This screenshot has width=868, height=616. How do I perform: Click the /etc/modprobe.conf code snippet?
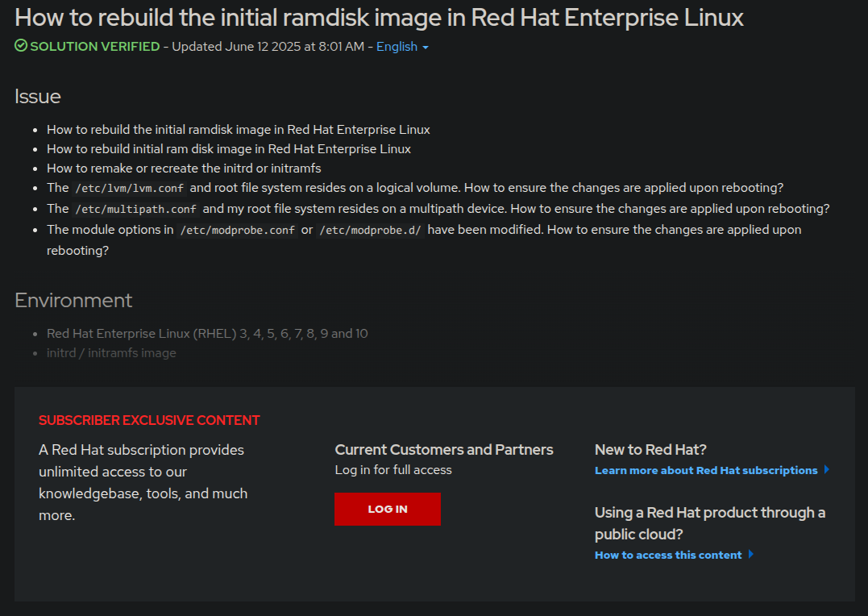point(237,230)
